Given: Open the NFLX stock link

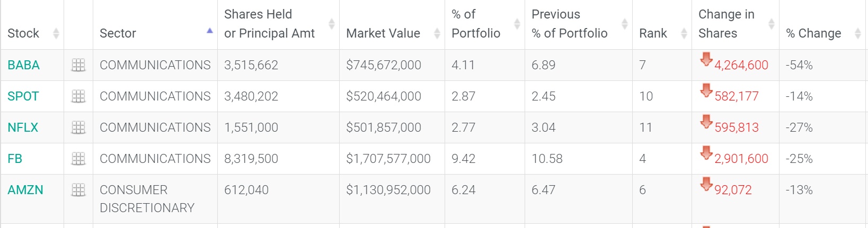Looking at the screenshot, I should pos(23,127).
